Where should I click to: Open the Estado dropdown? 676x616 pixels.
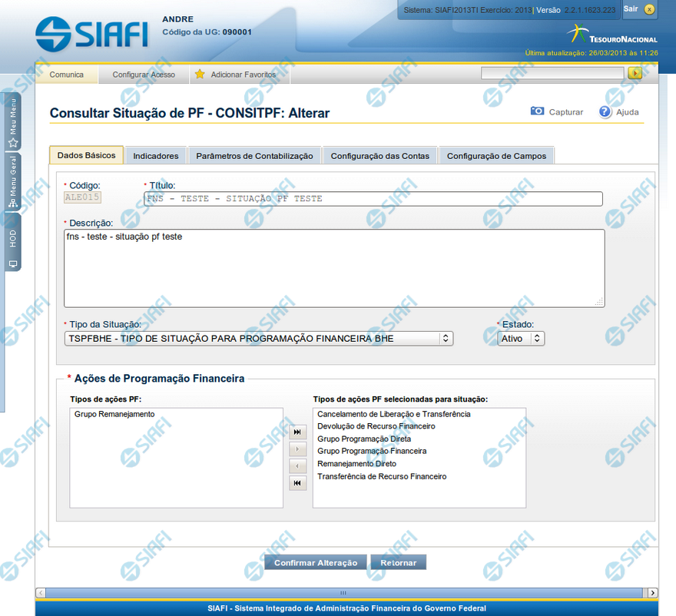[x=537, y=338]
